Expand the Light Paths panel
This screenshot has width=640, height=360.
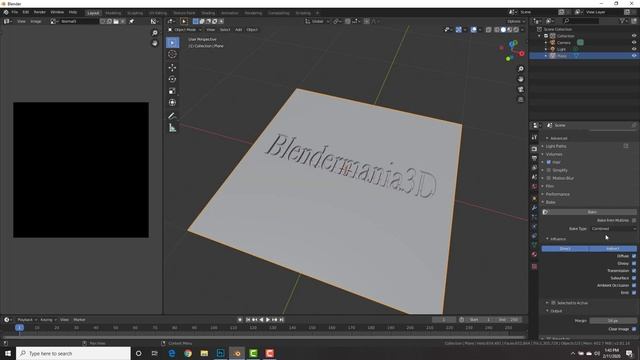pyautogui.click(x=556, y=146)
